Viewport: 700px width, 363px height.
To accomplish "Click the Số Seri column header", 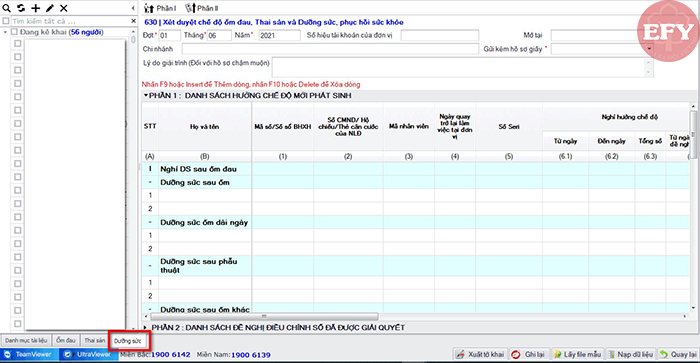I will point(509,127).
